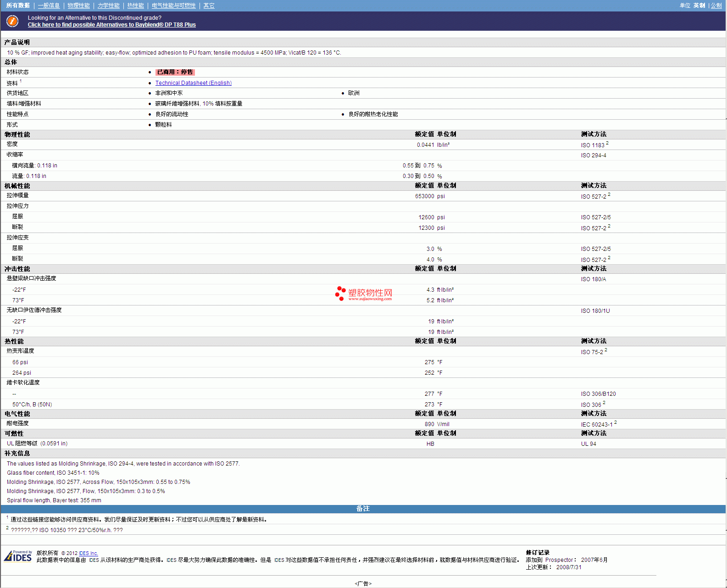Click the 备注 notes bar
Viewport: 727px width, 588px height.
click(363, 509)
